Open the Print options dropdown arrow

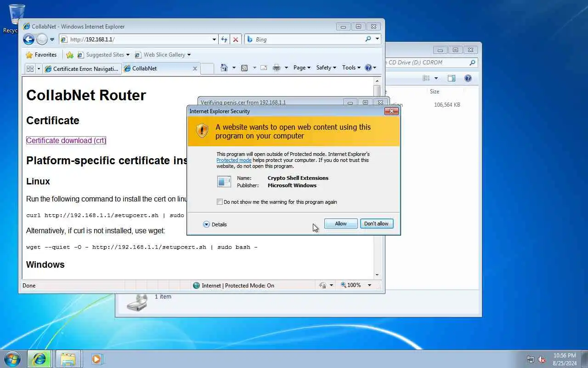(286, 68)
